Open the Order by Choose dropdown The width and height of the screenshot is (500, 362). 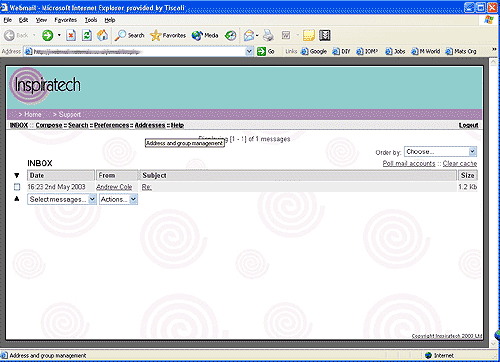[440, 152]
